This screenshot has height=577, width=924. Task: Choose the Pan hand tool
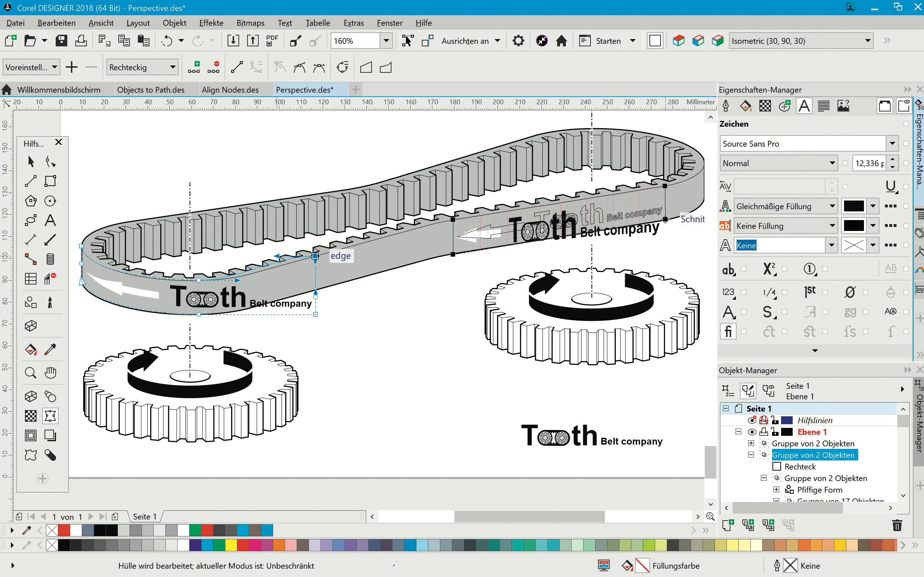click(50, 372)
